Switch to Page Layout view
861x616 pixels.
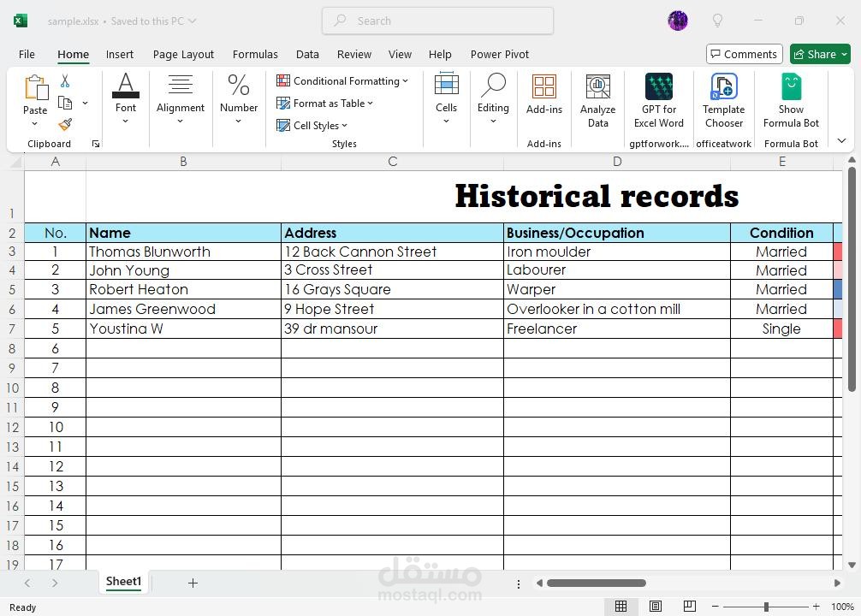656,606
